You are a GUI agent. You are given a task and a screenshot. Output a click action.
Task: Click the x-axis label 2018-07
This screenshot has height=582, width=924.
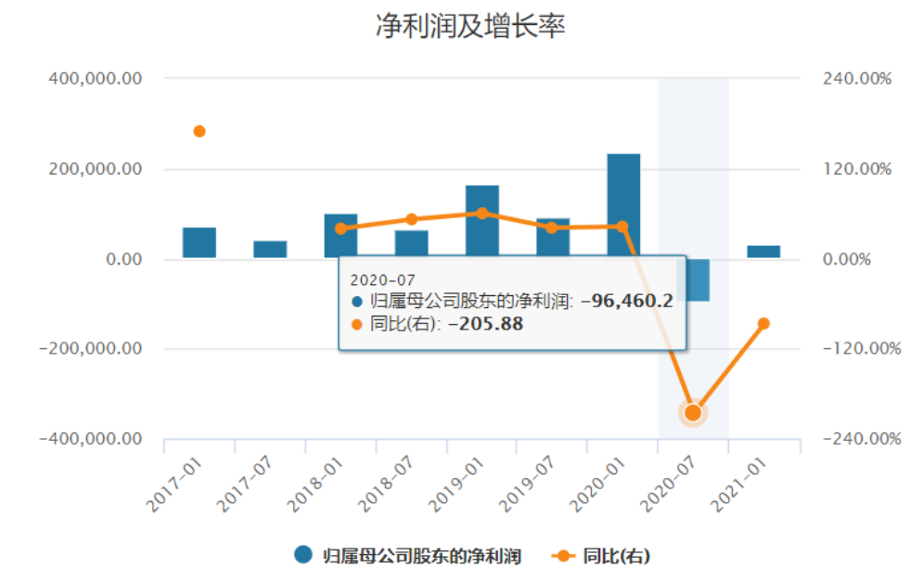coord(385,485)
